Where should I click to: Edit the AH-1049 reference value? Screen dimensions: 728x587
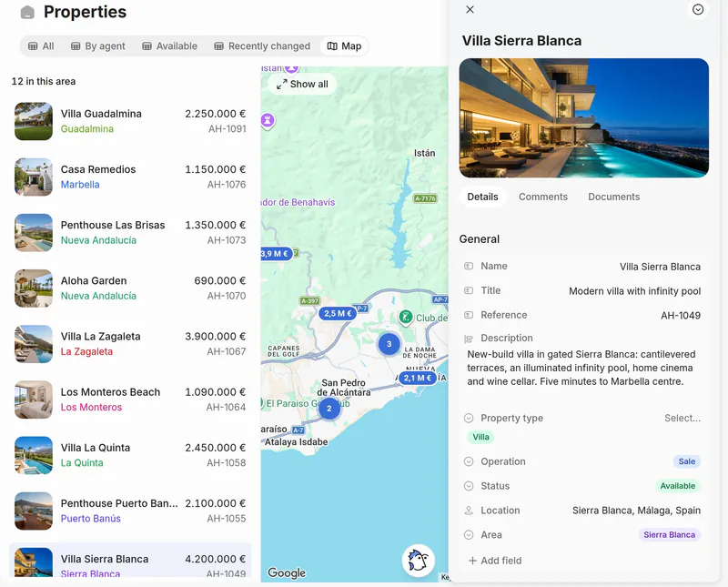click(x=681, y=315)
